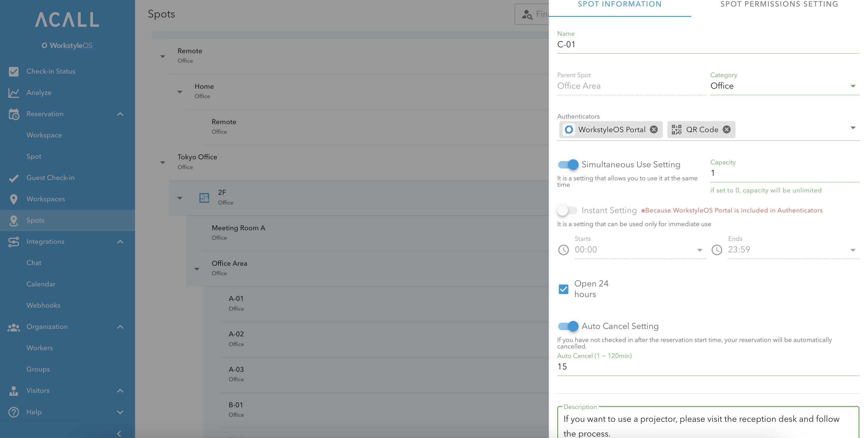Click the Reservation calendar clock icon
The image size is (868, 438).
14,114
